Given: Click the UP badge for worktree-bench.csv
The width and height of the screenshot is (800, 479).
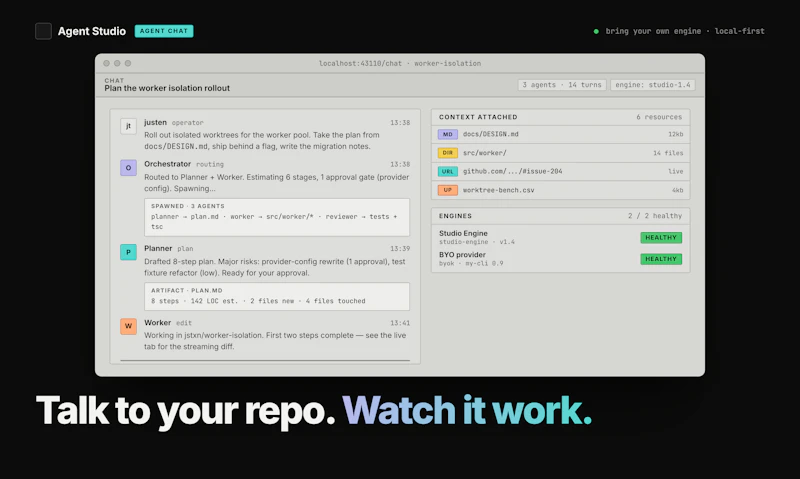Looking at the screenshot, I should 447,190.
